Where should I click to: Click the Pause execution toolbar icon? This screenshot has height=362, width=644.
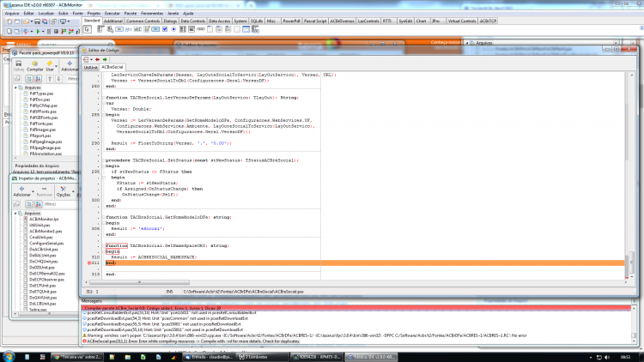49,31
